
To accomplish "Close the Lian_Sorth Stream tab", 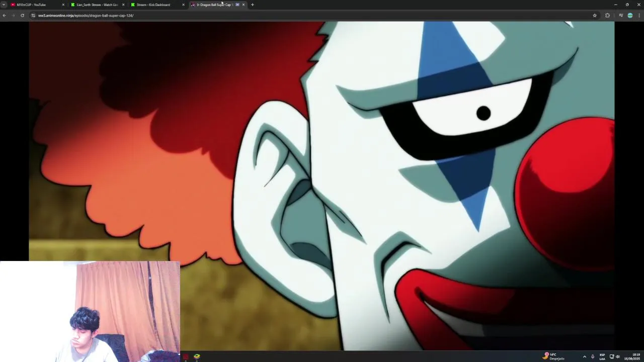I will 123,5.
